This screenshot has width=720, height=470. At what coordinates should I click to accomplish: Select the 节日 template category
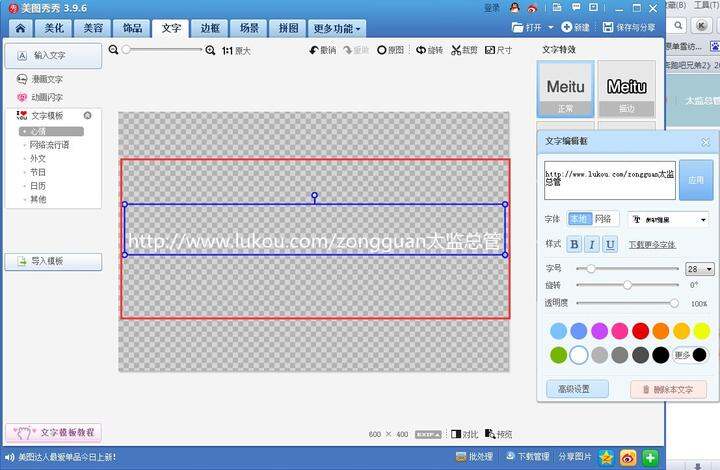click(38, 172)
